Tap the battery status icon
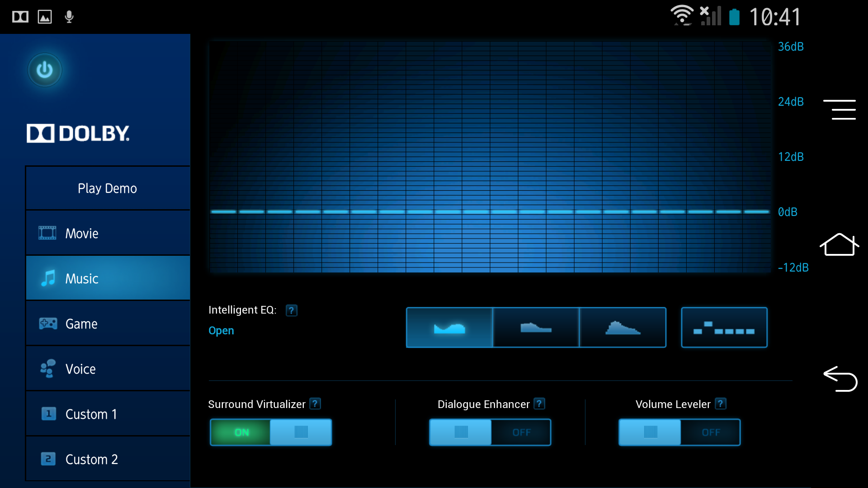Viewport: 868px width, 488px height. coord(735,17)
